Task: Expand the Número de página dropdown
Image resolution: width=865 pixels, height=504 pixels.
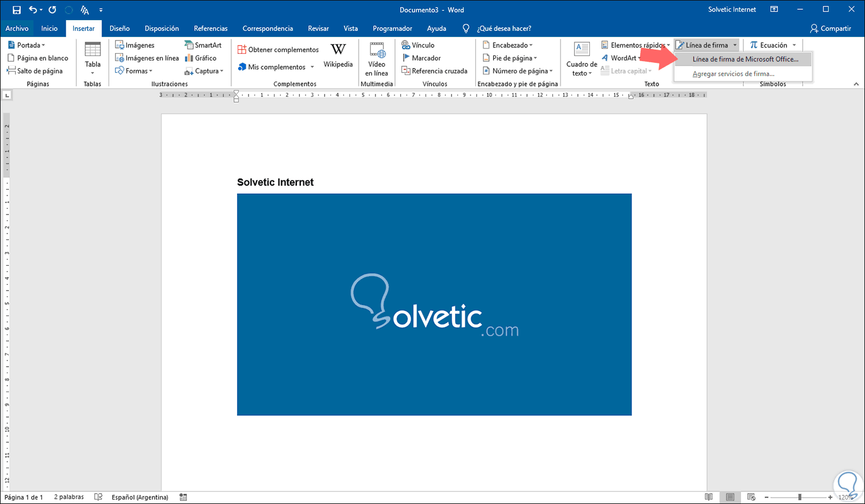Action: coord(517,71)
